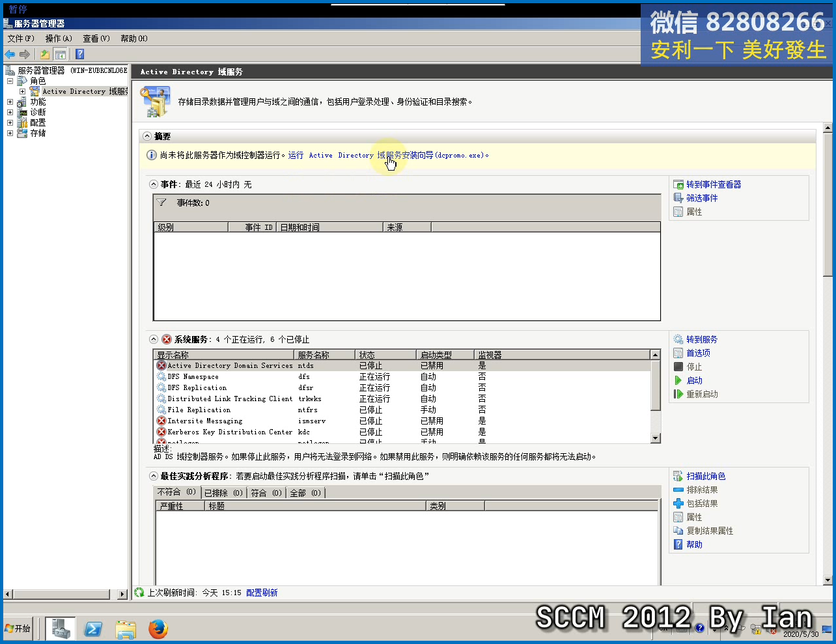
Task: Select the Intersite Messaging service row
Action: coord(402,421)
